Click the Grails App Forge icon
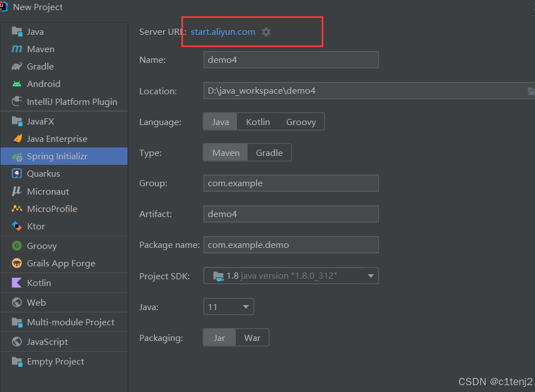The image size is (535, 392). [x=17, y=263]
